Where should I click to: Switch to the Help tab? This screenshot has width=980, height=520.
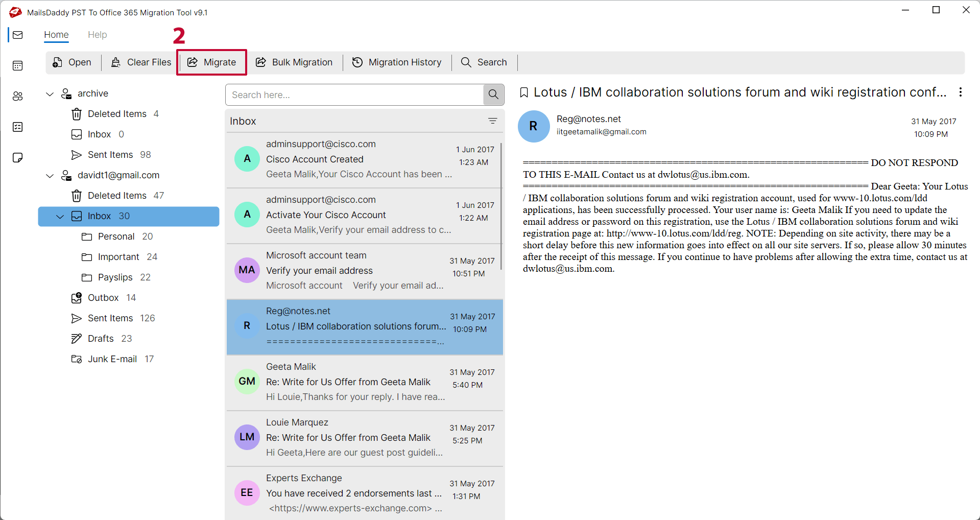click(97, 35)
